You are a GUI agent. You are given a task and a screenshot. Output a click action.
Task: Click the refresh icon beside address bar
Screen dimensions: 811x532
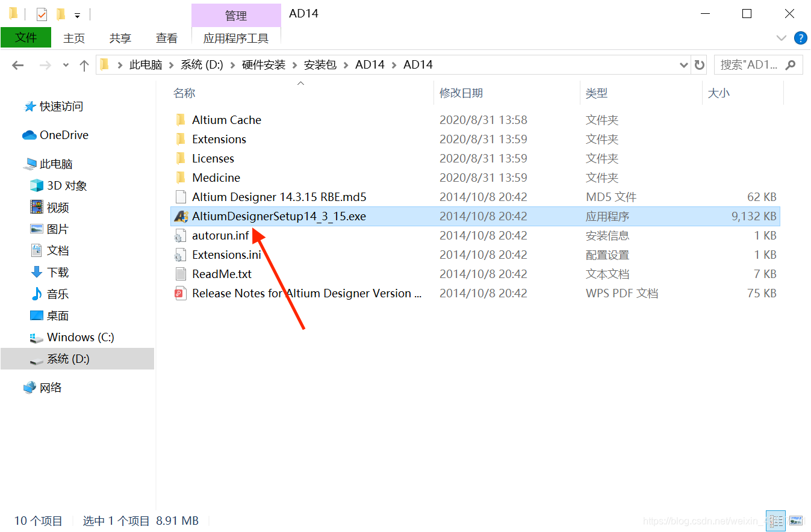[x=699, y=65]
